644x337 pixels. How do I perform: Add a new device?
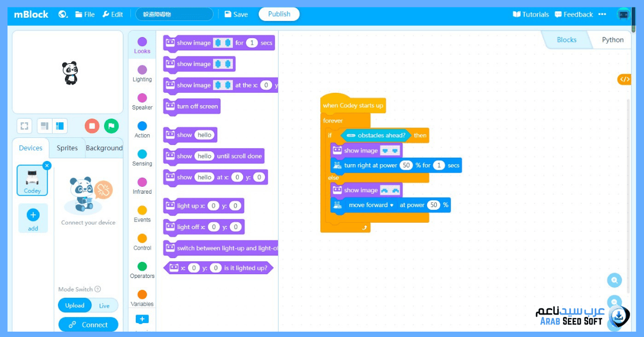coord(33,218)
